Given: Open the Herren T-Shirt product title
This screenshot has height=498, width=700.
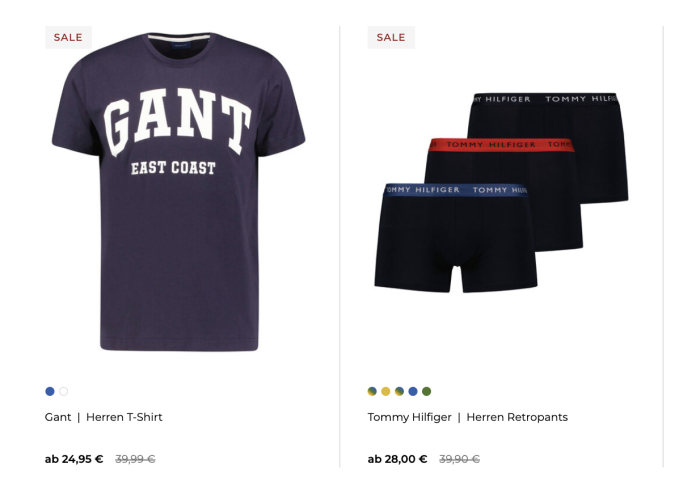Looking at the screenshot, I should click(124, 417).
